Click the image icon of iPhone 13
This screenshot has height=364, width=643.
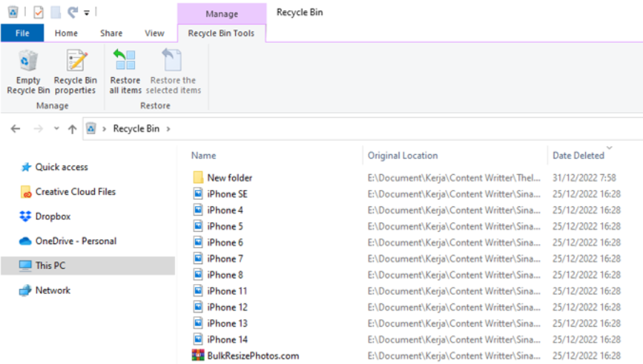tap(198, 323)
